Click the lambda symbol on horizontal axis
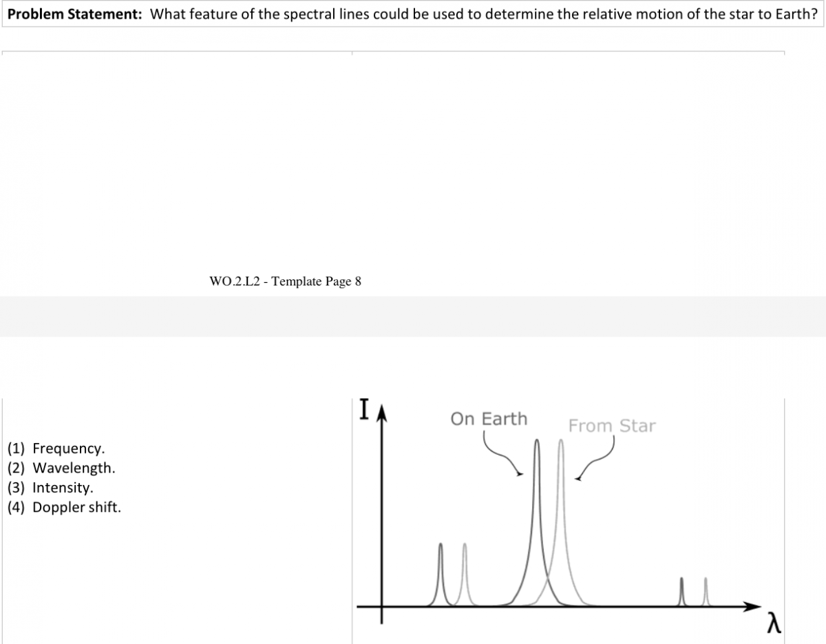This screenshot has height=644, width=826. [774, 623]
